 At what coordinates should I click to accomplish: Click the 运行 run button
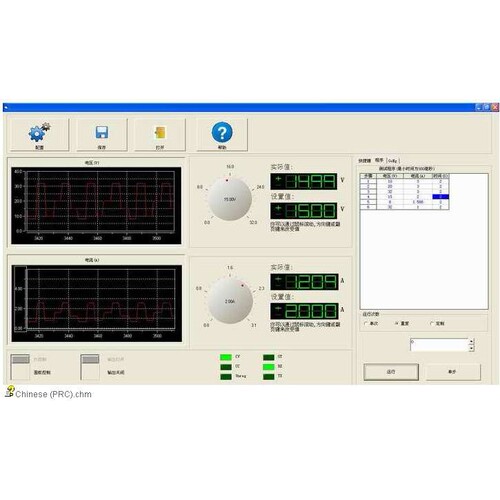point(391,372)
